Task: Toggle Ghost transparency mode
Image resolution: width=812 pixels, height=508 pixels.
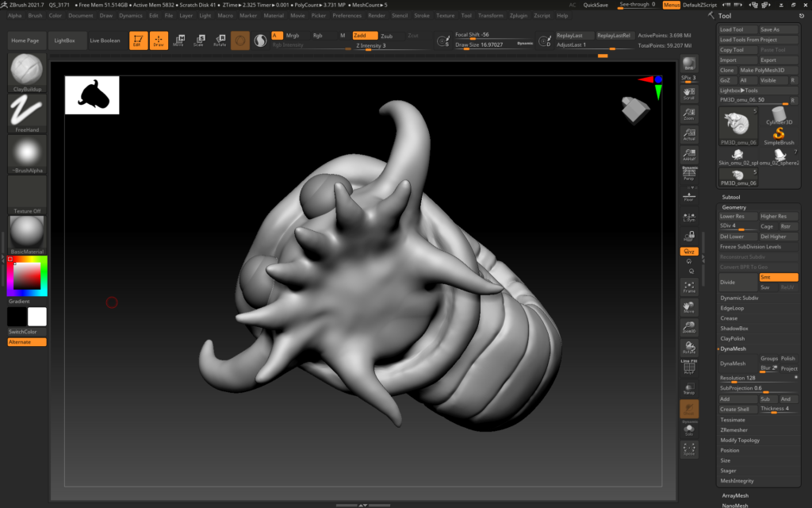Action: click(x=689, y=409)
